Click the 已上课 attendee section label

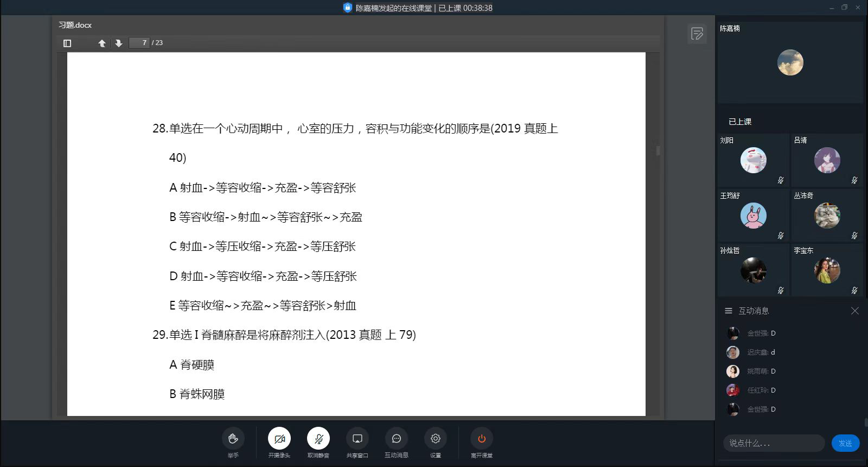coord(740,122)
